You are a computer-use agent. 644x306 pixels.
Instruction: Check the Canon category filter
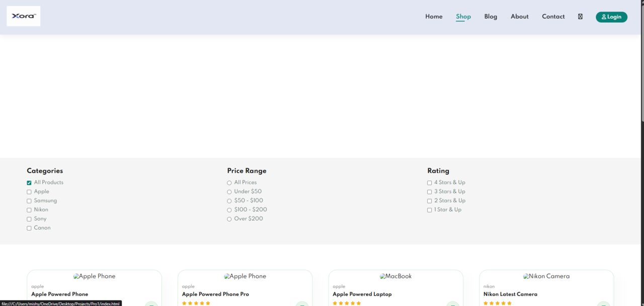(29, 228)
